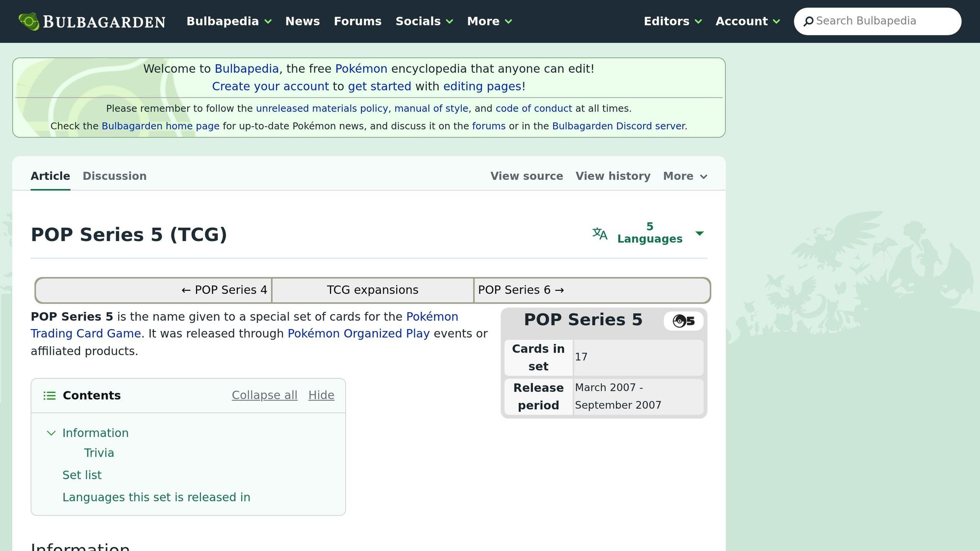Viewport: 980px width, 551px height.
Task: Select the "17" cards in set value
Action: click(x=581, y=357)
